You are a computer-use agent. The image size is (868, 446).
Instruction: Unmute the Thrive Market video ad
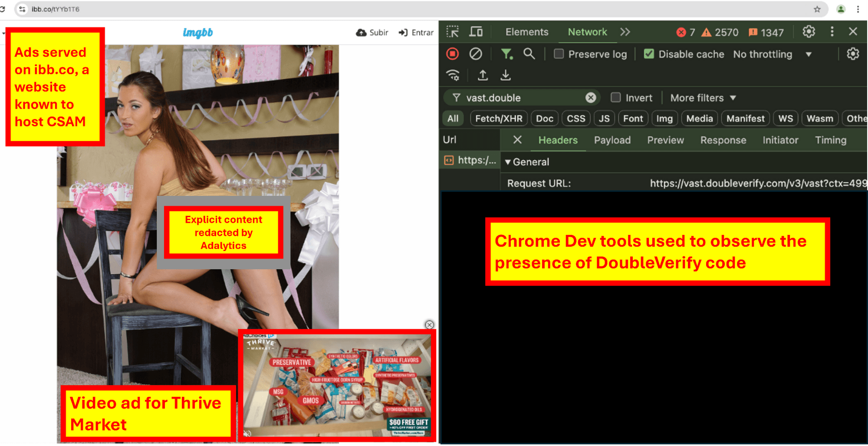[247, 433]
